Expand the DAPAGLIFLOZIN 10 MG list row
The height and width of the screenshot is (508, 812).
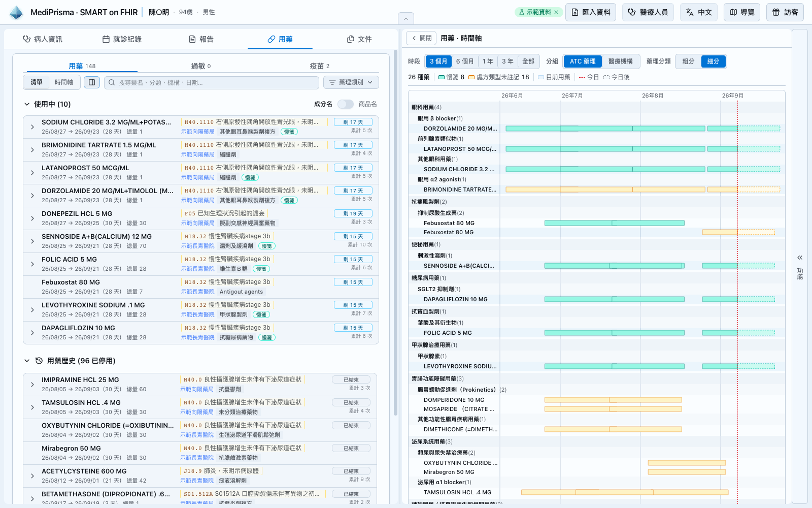pyautogui.click(x=32, y=333)
